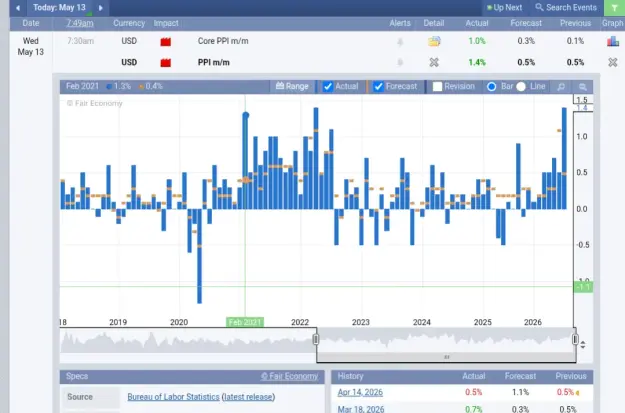Open the latest release link
Image resolution: width=625 pixels, height=413 pixels.
coord(248,397)
